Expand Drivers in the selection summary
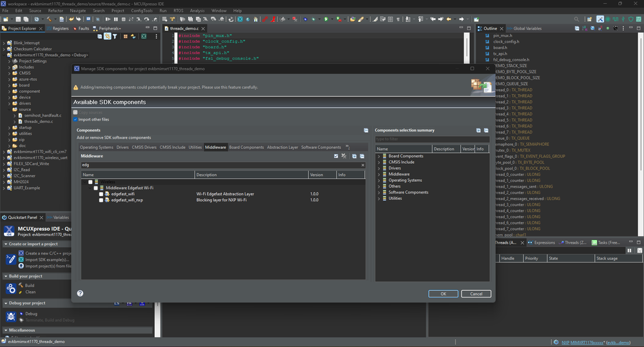 point(378,168)
